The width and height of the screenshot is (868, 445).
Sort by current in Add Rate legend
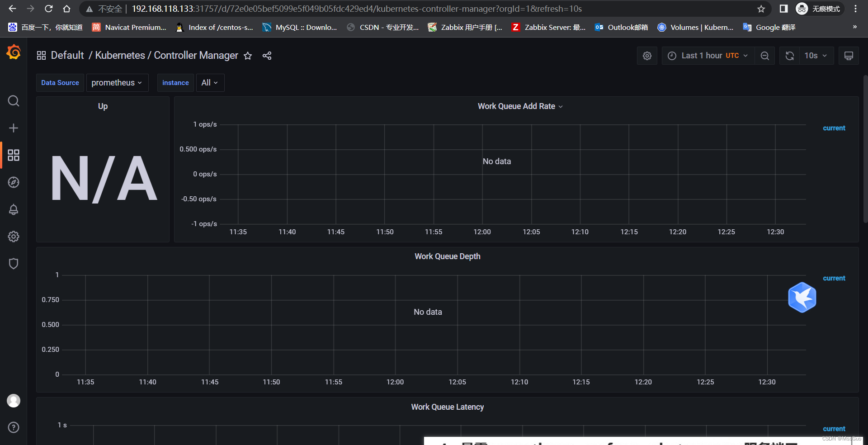(834, 128)
